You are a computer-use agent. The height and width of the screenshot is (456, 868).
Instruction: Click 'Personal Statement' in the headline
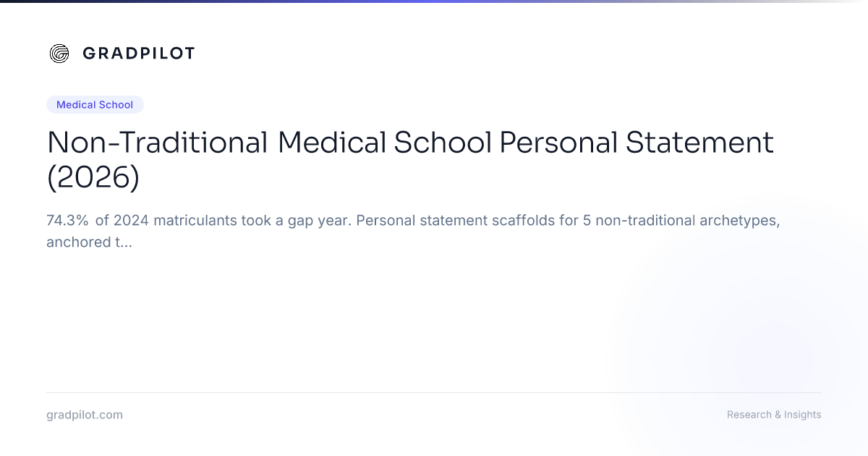(x=637, y=143)
